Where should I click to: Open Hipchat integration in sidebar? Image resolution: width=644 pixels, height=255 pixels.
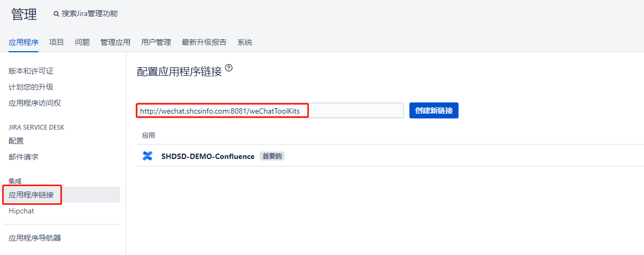(x=21, y=211)
